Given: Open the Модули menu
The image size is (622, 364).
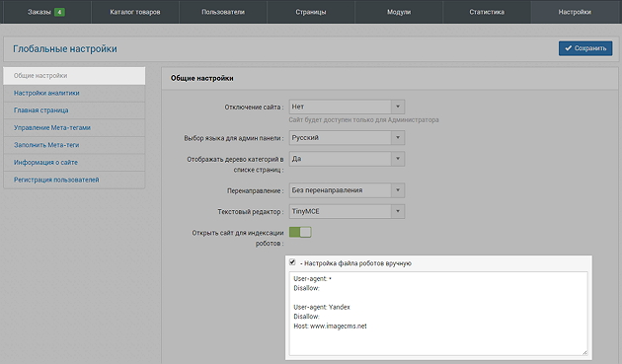Looking at the screenshot, I should (399, 12).
